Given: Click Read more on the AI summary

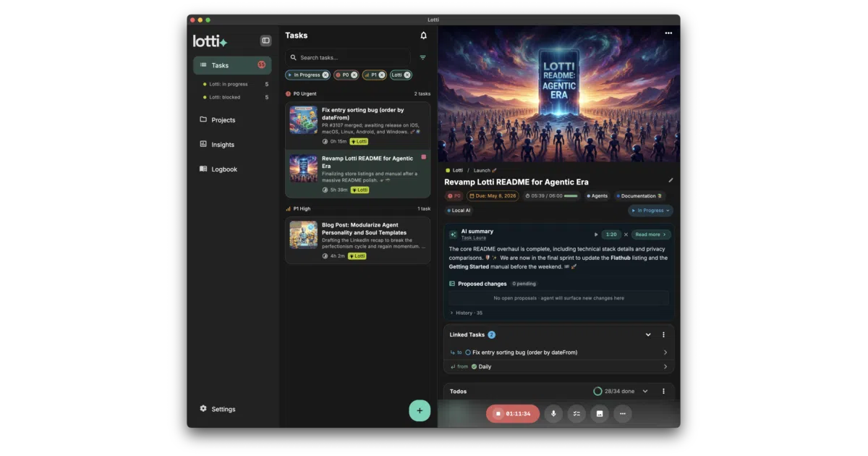Looking at the screenshot, I should tap(651, 235).
